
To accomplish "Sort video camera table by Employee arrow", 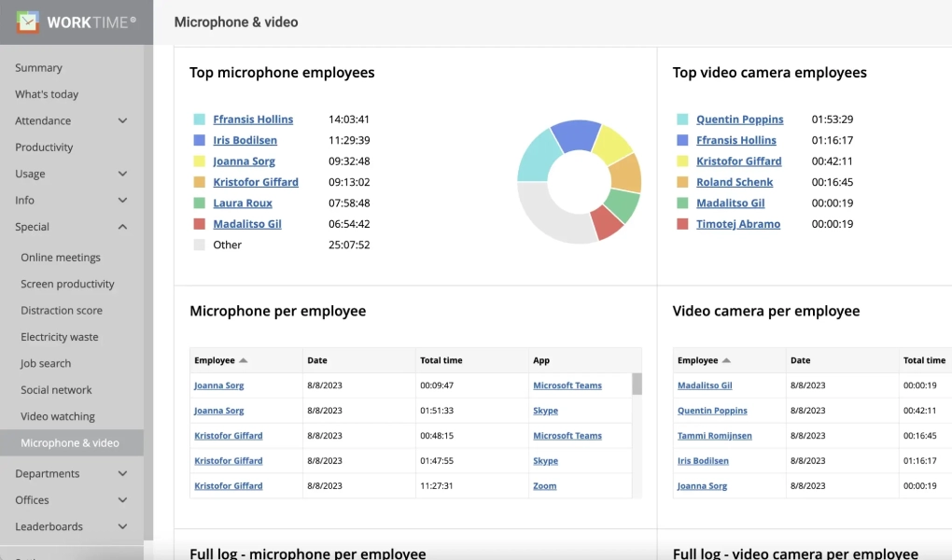I will pos(727,360).
